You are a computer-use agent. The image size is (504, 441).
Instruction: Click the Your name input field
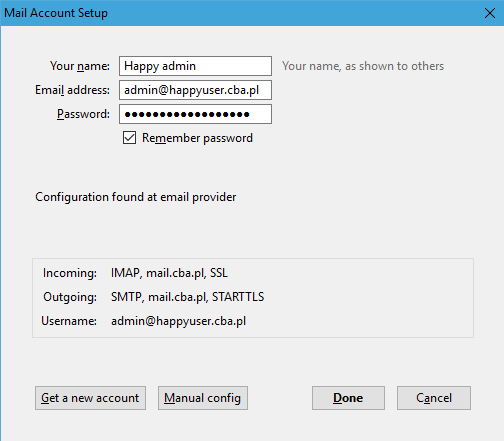click(195, 66)
